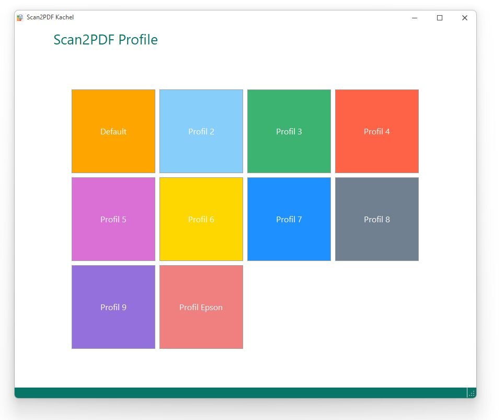Screen dimensions: 504x420
Task: Maximize the Scan2PDF Kachel window
Action: 440,18
